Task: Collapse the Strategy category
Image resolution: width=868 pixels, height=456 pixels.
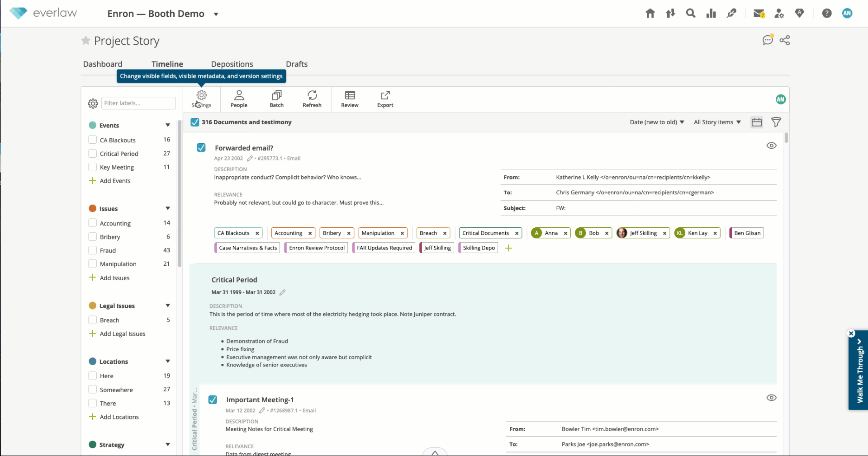Action: (168, 444)
